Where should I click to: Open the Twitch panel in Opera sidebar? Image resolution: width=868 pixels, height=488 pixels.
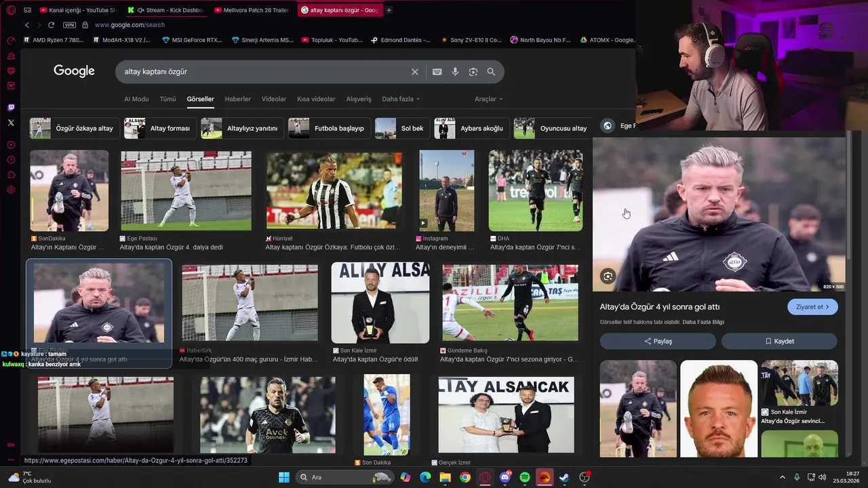pyautogui.click(x=11, y=108)
